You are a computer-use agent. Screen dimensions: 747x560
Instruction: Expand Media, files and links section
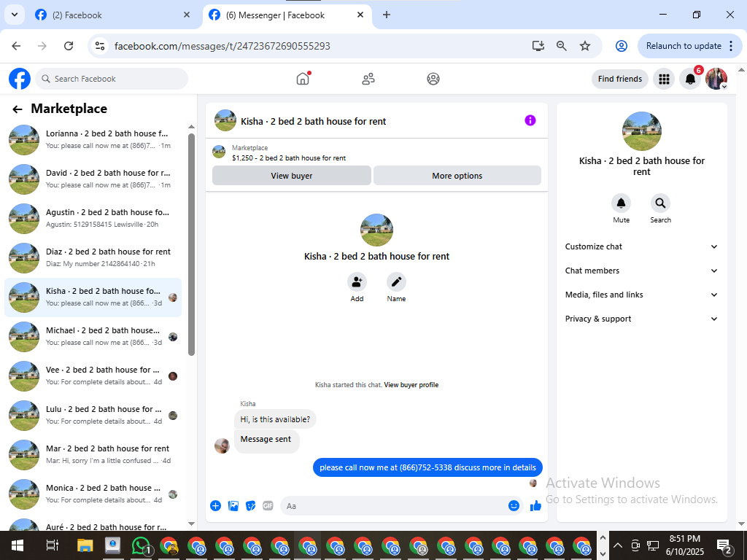(641, 295)
